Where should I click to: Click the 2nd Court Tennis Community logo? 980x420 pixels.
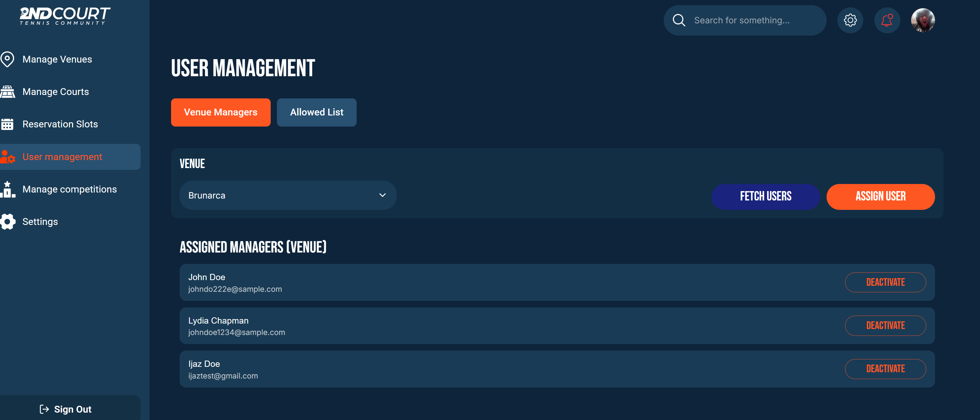tap(65, 16)
